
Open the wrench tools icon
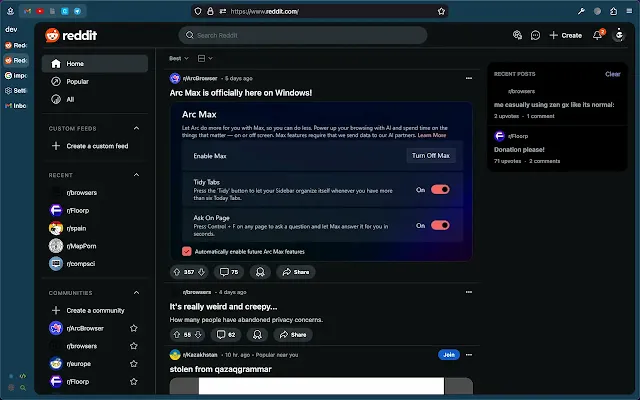click(581, 11)
